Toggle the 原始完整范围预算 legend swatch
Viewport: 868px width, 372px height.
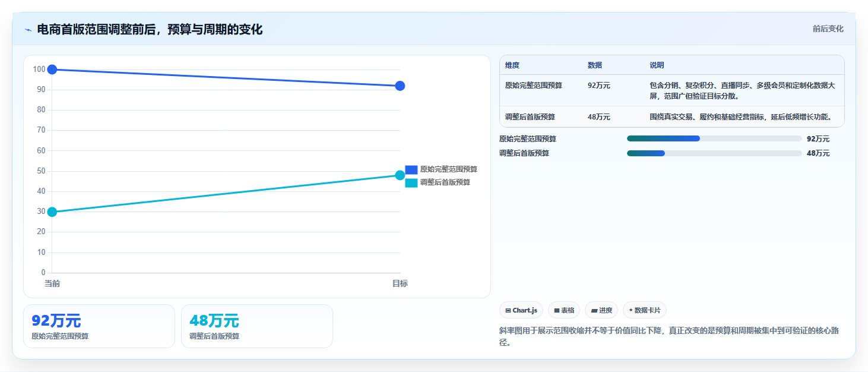(411, 169)
